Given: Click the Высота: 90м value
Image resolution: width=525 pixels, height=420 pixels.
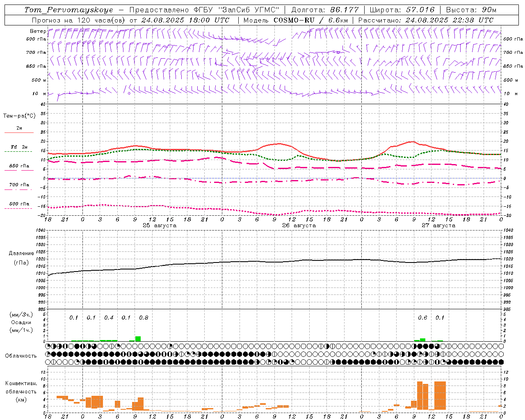Looking at the screenshot, I should click(471, 10).
